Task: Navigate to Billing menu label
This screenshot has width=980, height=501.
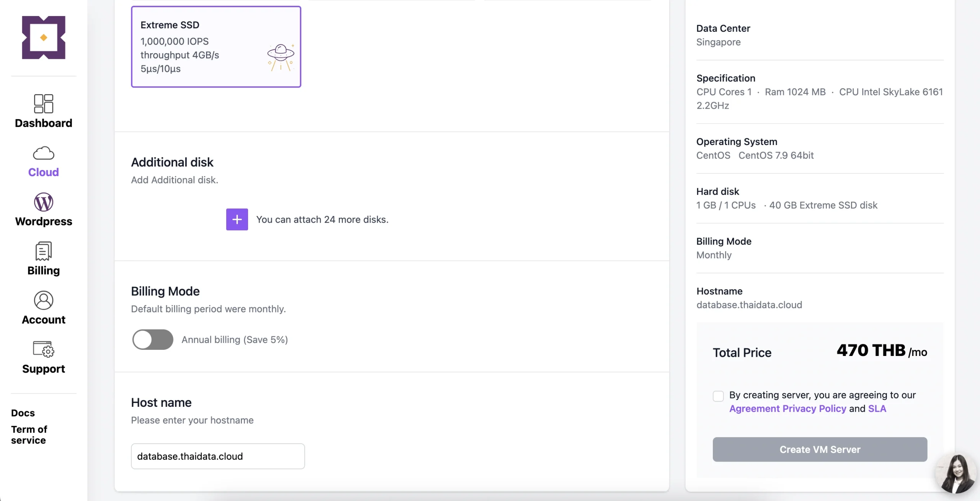Action: pos(44,271)
